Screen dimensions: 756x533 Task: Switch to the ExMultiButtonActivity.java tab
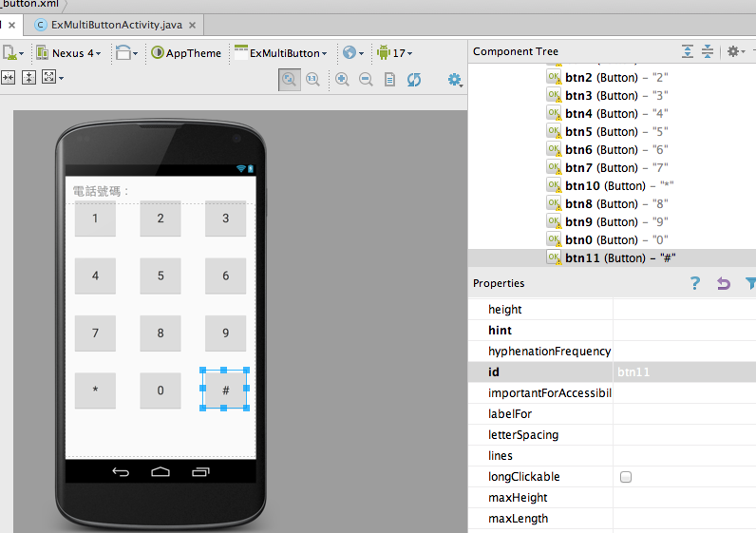pyautogui.click(x=108, y=24)
